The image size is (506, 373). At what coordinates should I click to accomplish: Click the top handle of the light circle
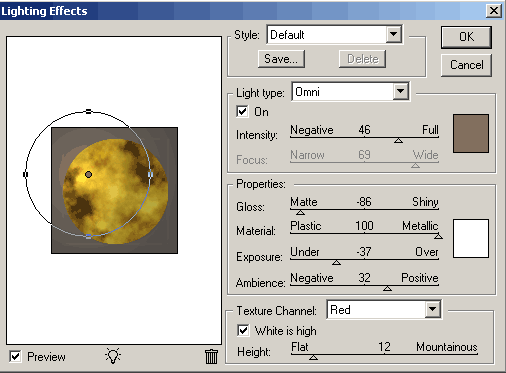[88, 111]
